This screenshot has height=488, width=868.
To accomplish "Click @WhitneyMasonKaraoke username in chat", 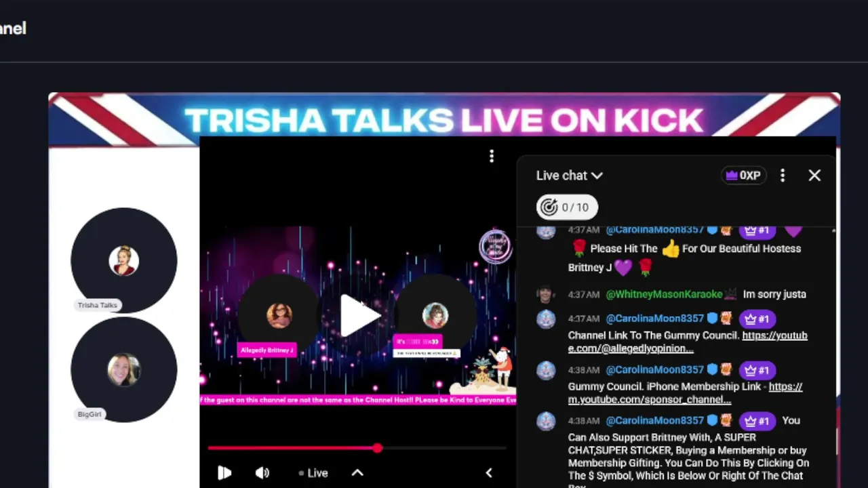I will click(x=664, y=294).
